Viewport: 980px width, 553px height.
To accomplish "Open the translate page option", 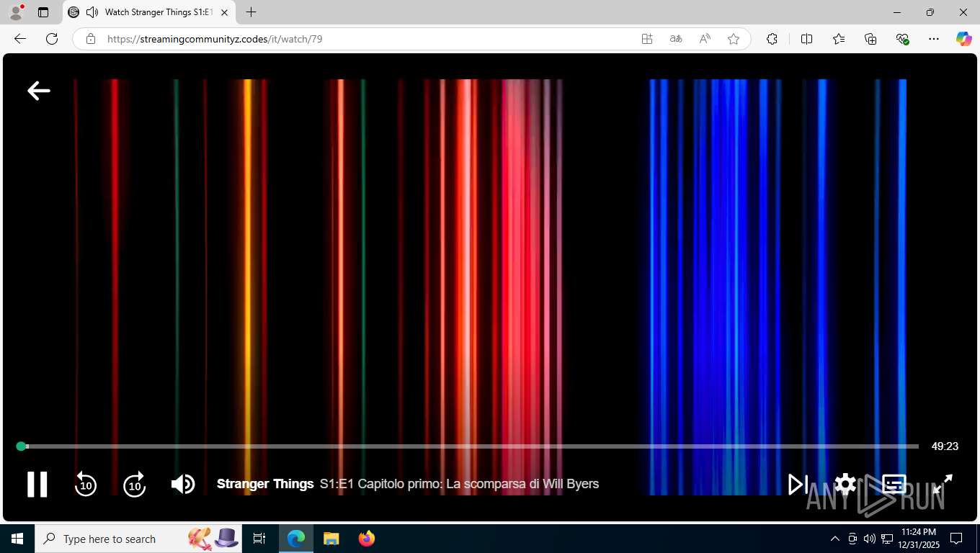I will click(x=676, y=39).
